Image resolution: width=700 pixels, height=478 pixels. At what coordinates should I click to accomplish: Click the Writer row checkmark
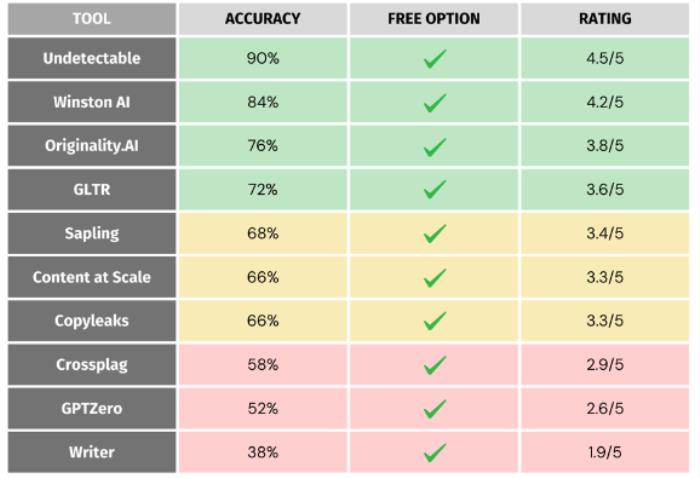point(434,453)
